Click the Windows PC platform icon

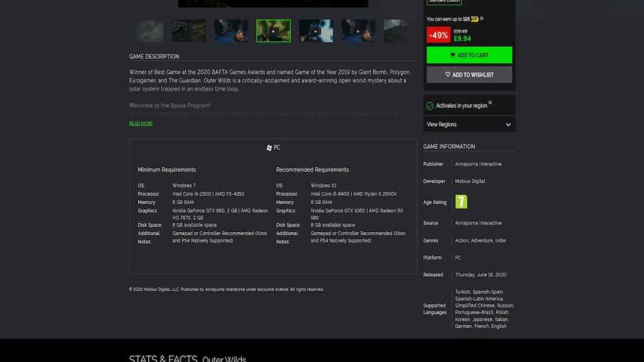pyautogui.click(x=269, y=148)
